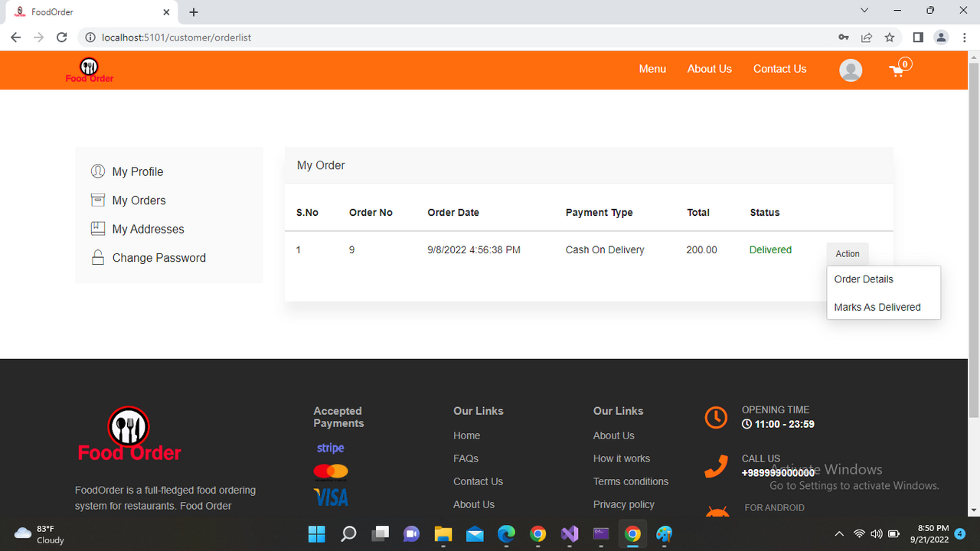Open a new browser tab
The width and height of the screenshot is (980, 551).
pos(194,12)
